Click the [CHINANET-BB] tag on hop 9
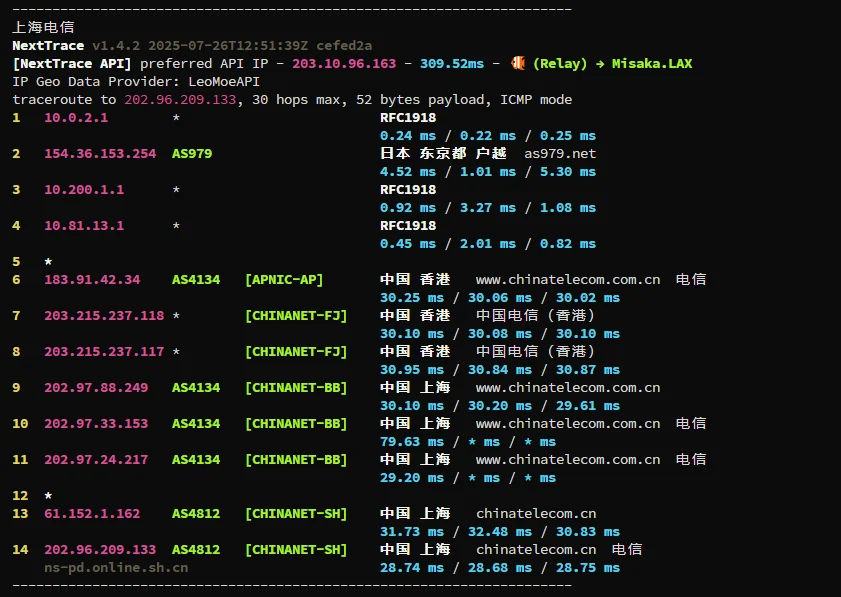 pyautogui.click(x=296, y=387)
